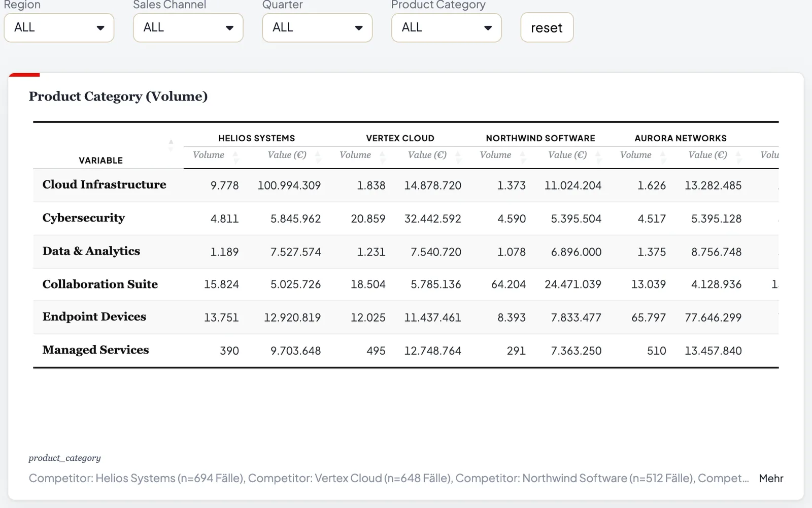Image resolution: width=812 pixels, height=508 pixels.
Task: Click Northwind Cybersecurity volume 4.590
Action: click(x=512, y=219)
